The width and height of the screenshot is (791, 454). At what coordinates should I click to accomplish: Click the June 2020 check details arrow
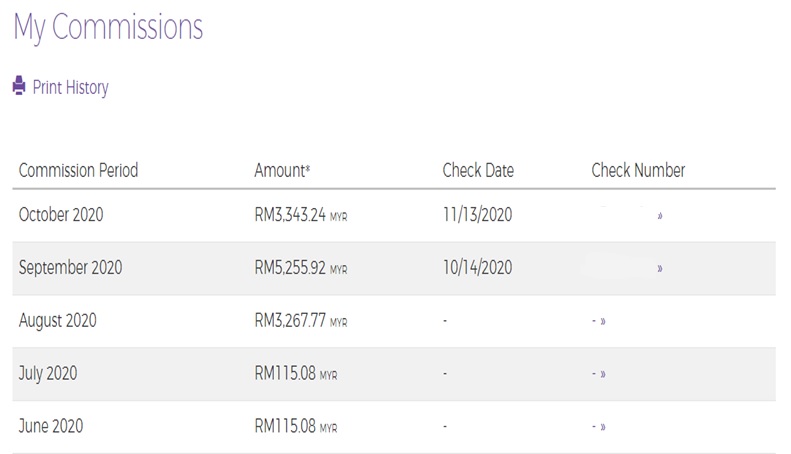point(602,427)
